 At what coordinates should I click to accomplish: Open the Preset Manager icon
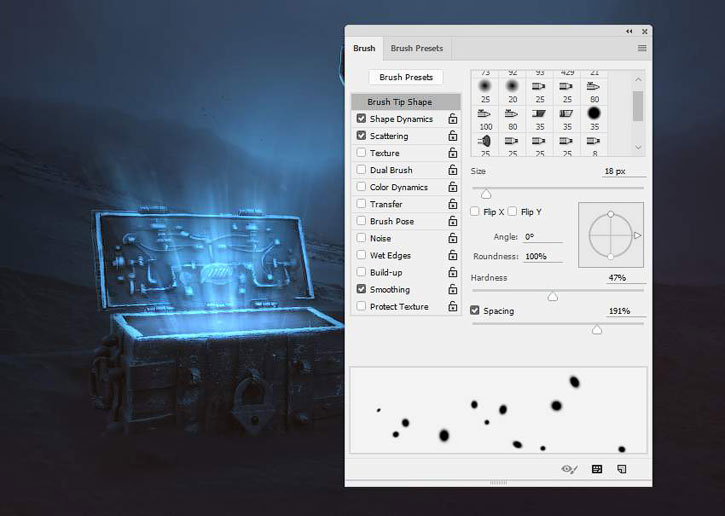[597, 469]
